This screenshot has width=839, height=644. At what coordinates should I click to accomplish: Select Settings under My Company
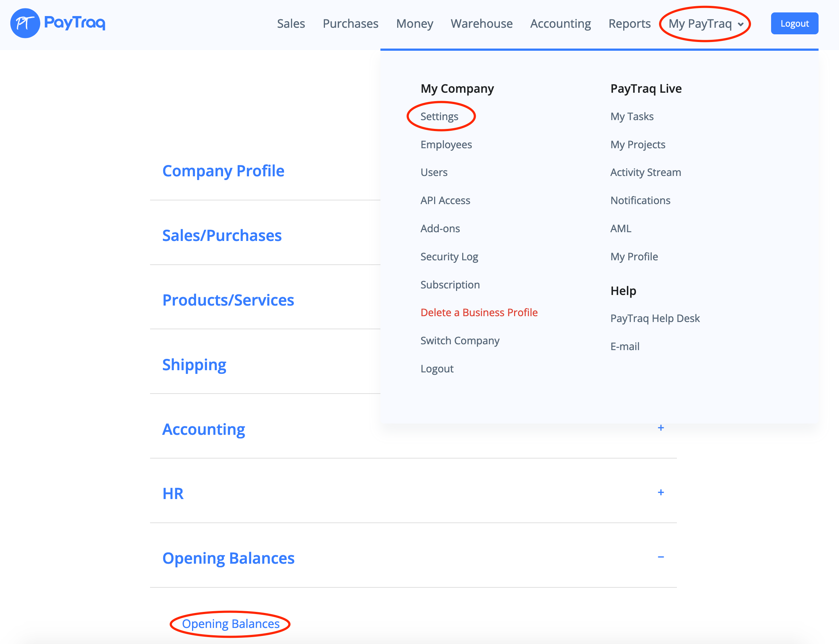439,116
